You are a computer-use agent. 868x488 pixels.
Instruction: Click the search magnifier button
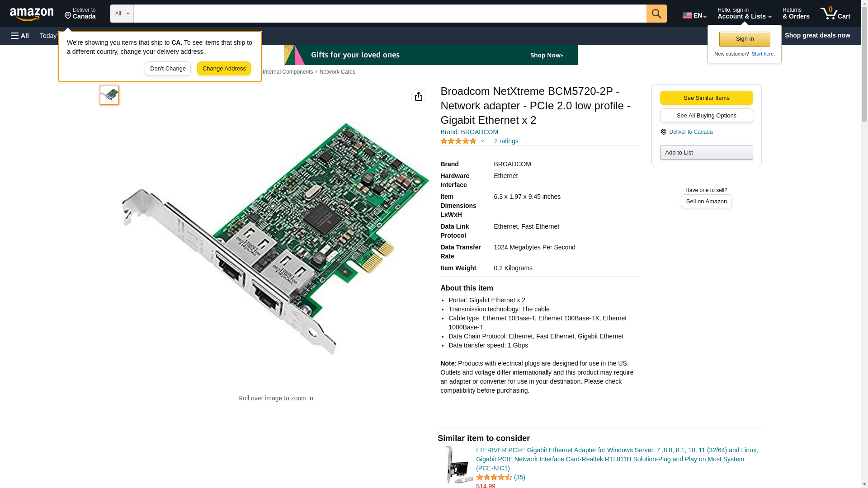tap(656, 14)
